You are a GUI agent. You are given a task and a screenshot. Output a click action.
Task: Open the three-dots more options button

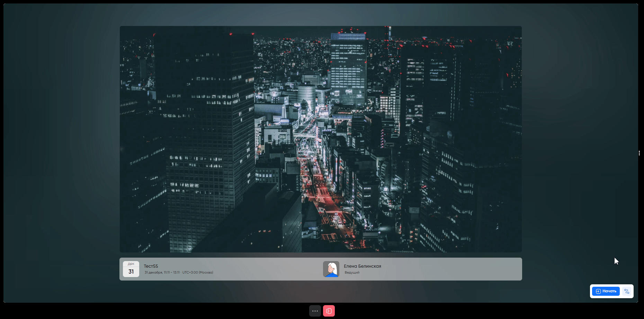[315, 311]
